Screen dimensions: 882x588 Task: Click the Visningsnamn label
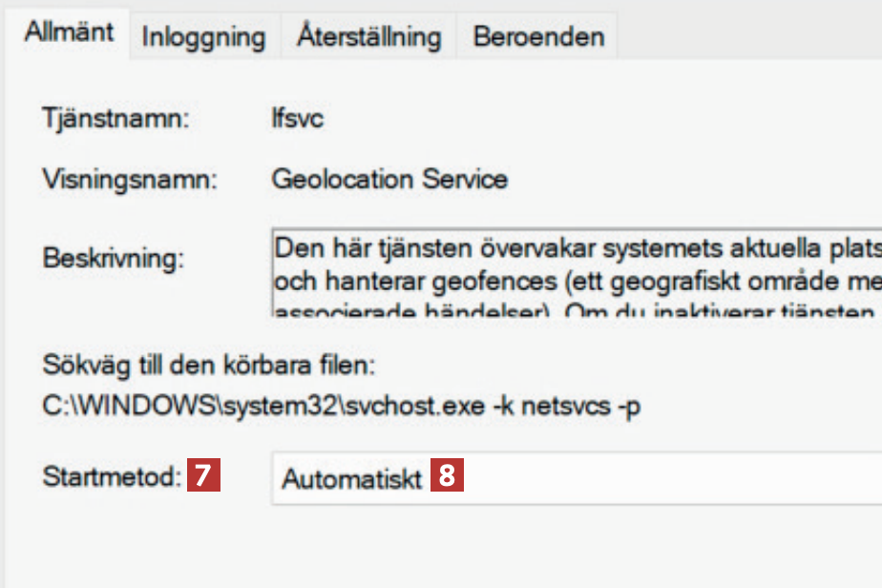[x=131, y=178]
